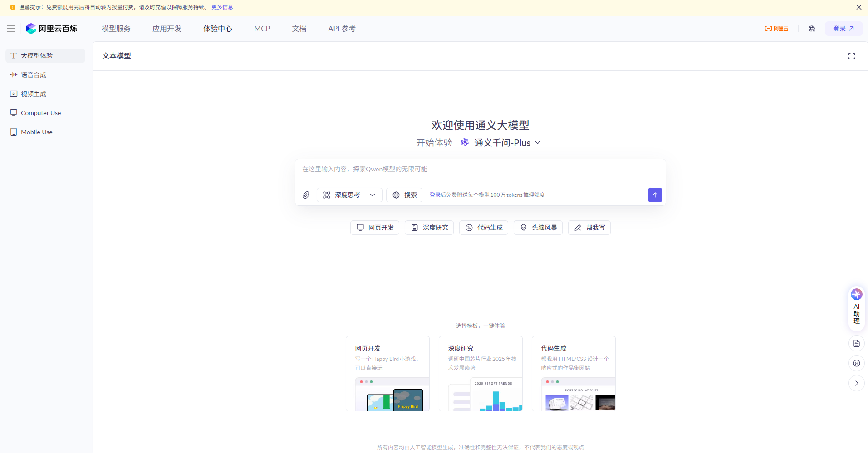Select Computer Use in the sidebar
Screen dimensions: 868x453
[41, 112]
